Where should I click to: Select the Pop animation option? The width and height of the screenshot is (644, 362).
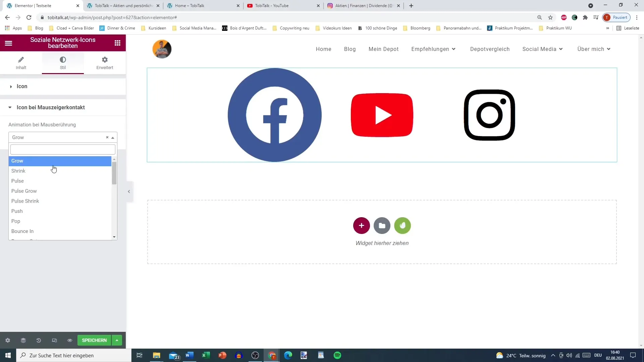pyautogui.click(x=60, y=221)
